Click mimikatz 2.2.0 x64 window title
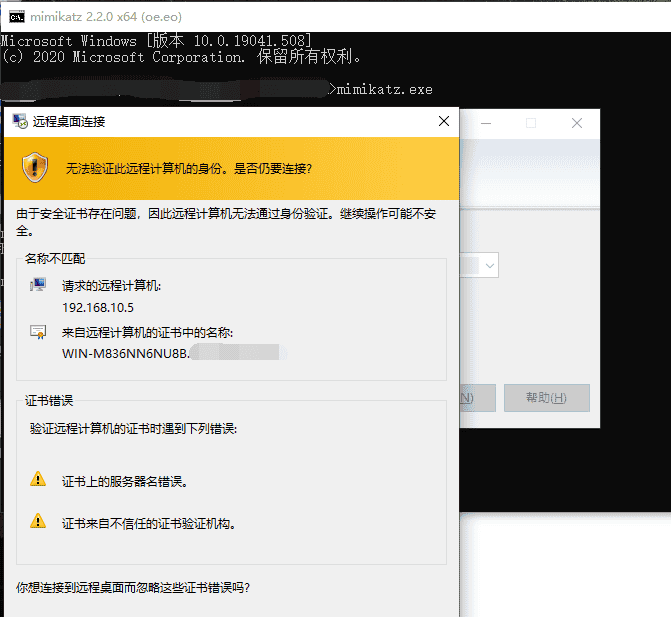671x617 pixels. pyautogui.click(x=106, y=17)
